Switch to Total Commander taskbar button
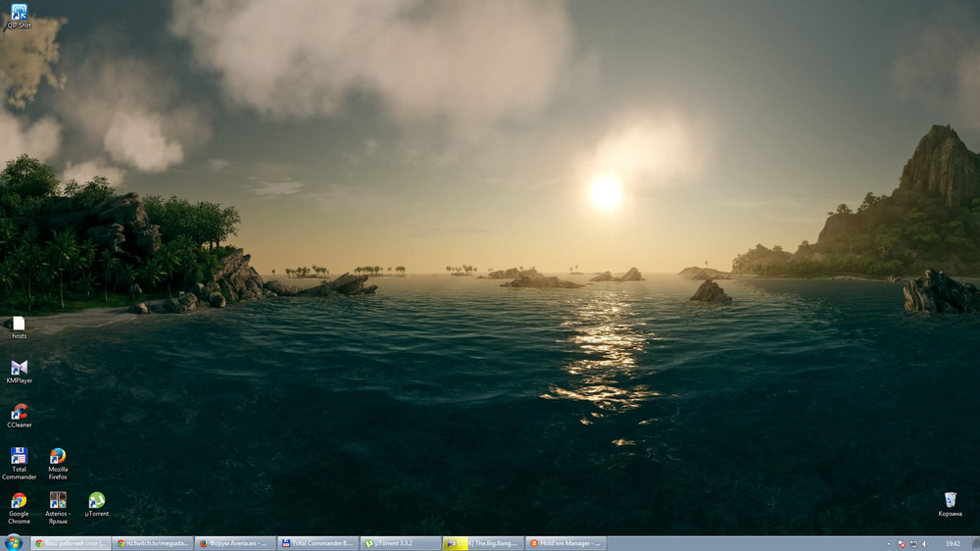Screen dimensions: 980x551 (x=318, y=543)
